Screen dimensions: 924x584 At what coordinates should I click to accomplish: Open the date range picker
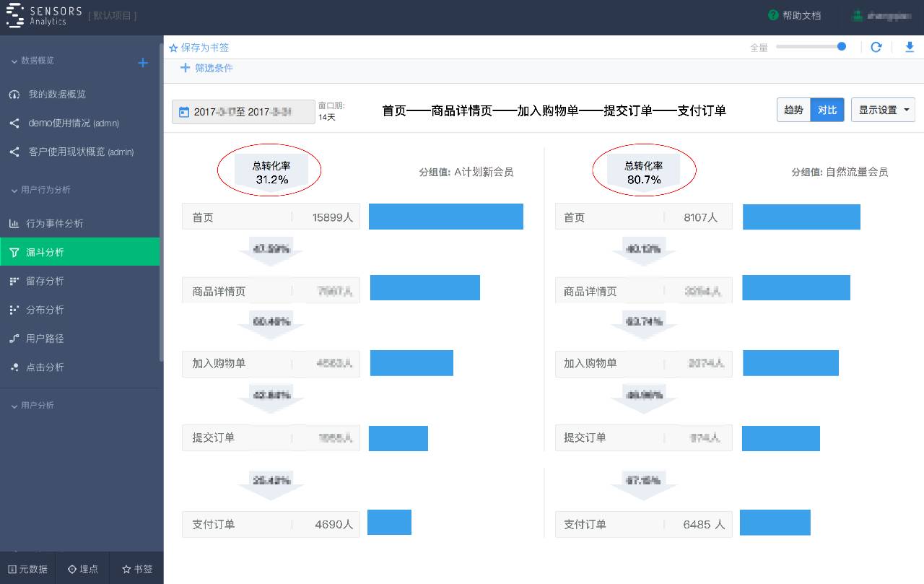point(243,112)
